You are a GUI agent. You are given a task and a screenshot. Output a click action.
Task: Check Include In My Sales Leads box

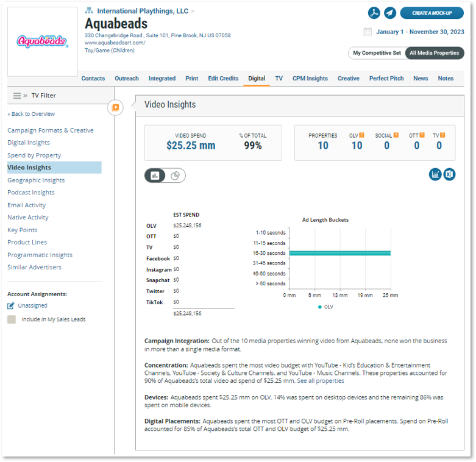tap(12, 319)
